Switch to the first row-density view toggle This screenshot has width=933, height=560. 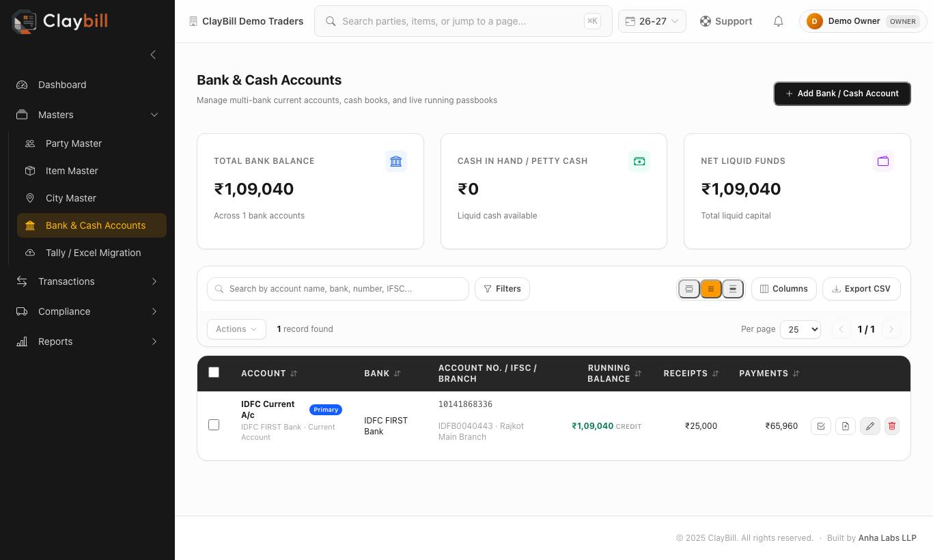(x=689, y=289)
